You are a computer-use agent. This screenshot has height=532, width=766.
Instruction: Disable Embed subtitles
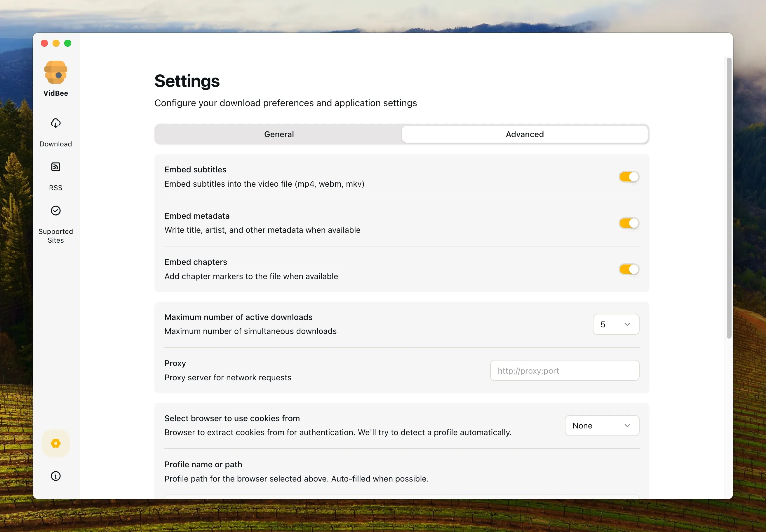tap(629, 177)
